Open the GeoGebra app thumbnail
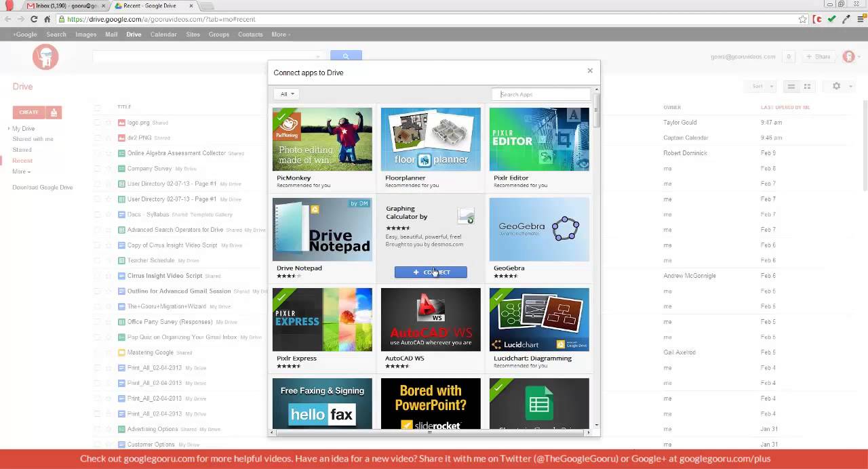This screenshot has width=868, height=469. [x=539, y=229]
